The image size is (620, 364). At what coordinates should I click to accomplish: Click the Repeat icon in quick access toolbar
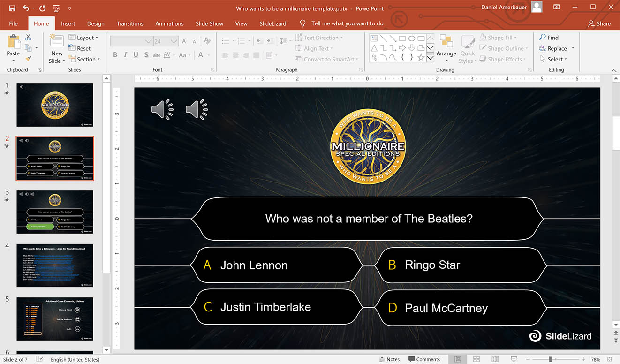click(43, 8)
